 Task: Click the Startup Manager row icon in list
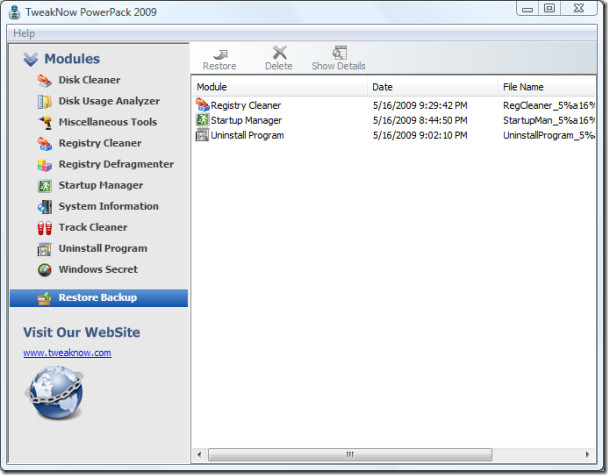[x=202, y=120]
